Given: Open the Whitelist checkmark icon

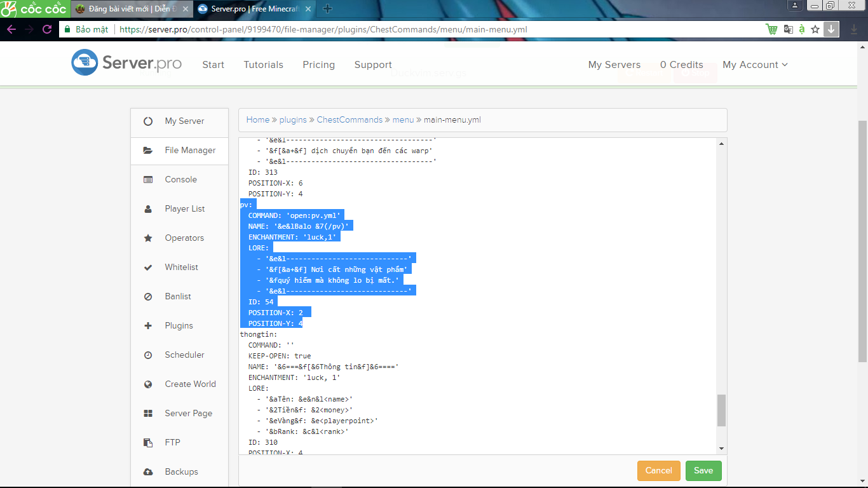Looking at the screenshot, I should point(148,268).
